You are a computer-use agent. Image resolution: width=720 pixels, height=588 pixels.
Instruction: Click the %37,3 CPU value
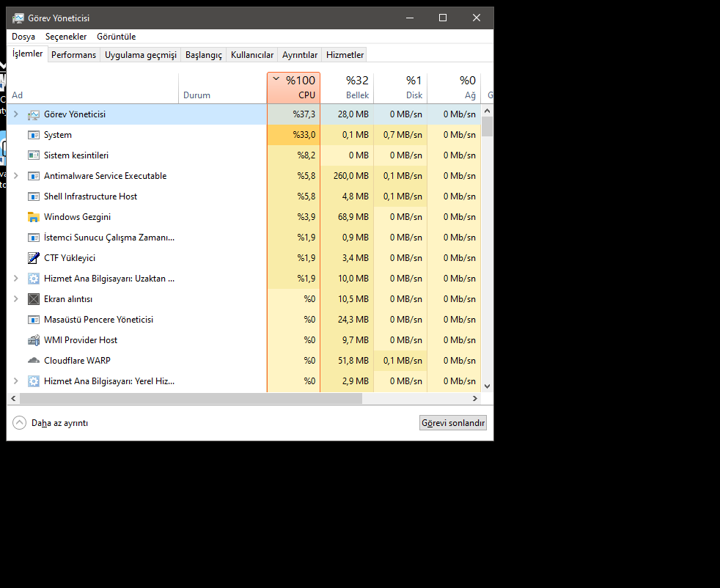point(304,114)
